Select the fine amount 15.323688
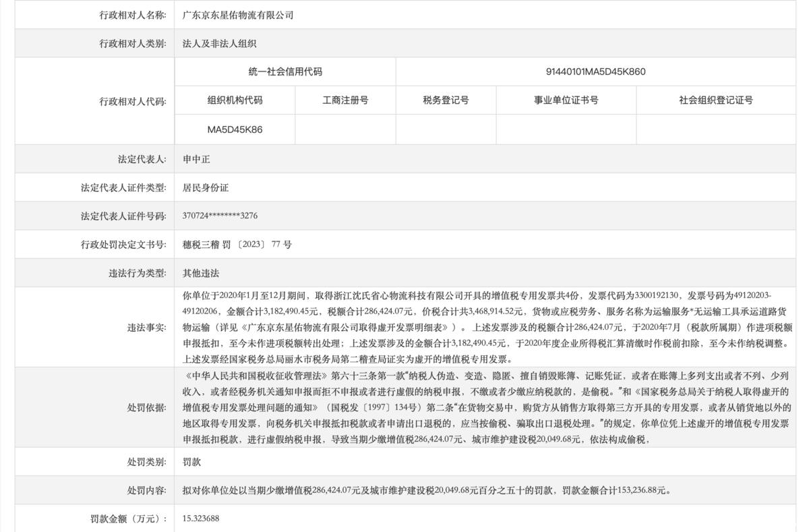This screenshot has width=809, height=532. 201,519
